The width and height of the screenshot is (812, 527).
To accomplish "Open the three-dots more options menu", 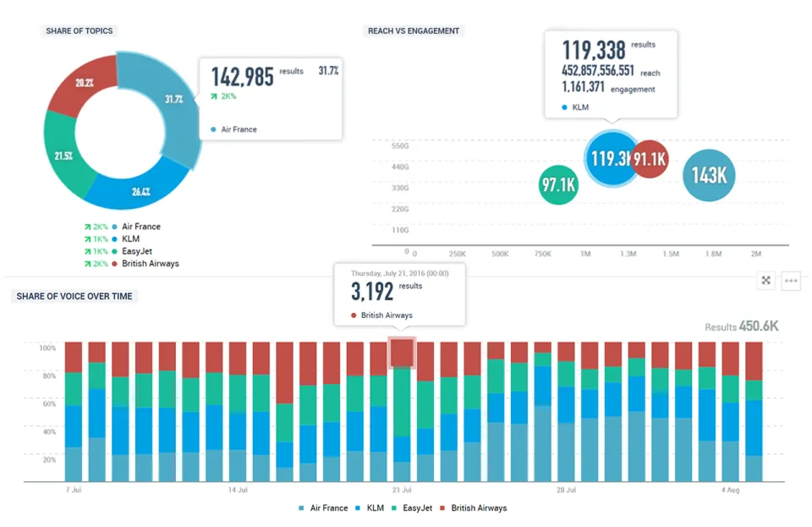I will (x=791, y=281).
